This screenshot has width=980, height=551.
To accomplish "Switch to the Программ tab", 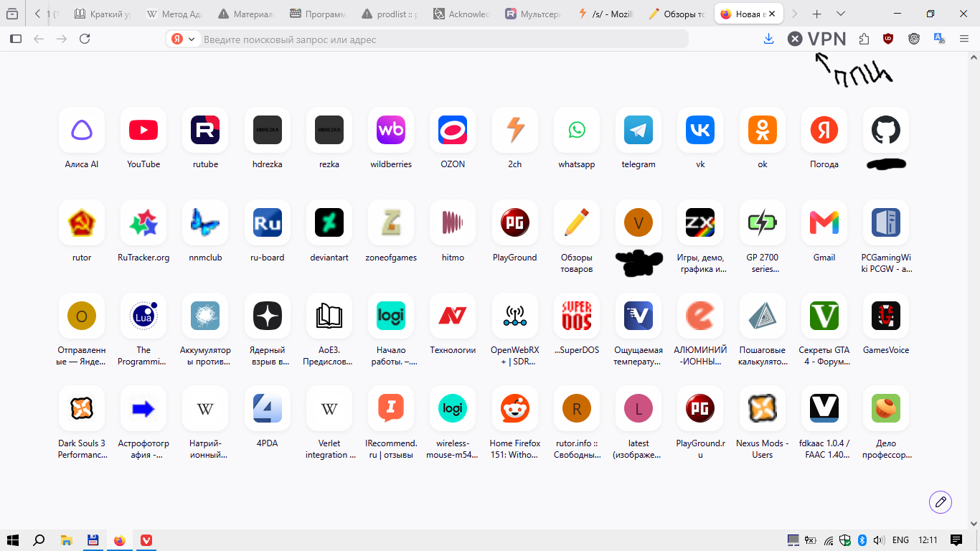I will (x=319, y=14).
